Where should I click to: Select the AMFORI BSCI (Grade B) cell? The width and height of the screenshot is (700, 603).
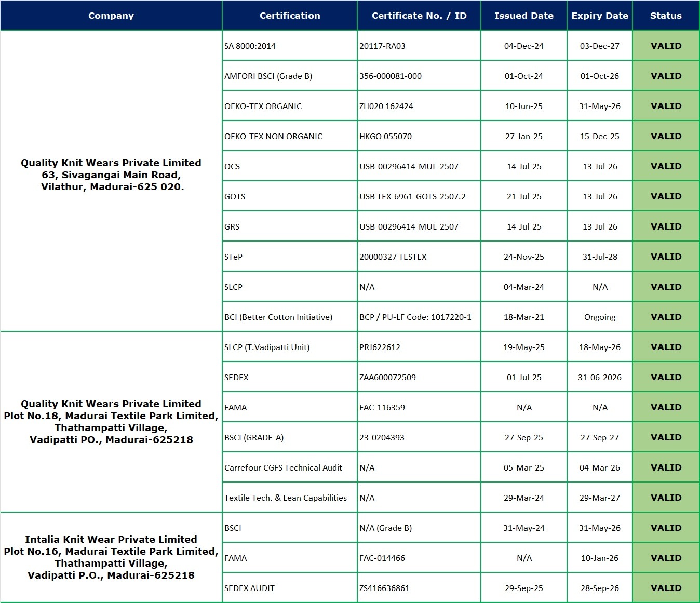point(268,76)
